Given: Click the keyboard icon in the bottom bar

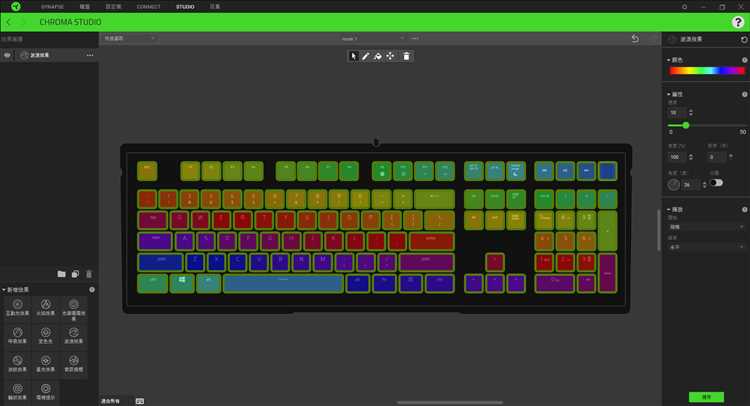Looking at the screenshot, I should click(x=140, y=401).
